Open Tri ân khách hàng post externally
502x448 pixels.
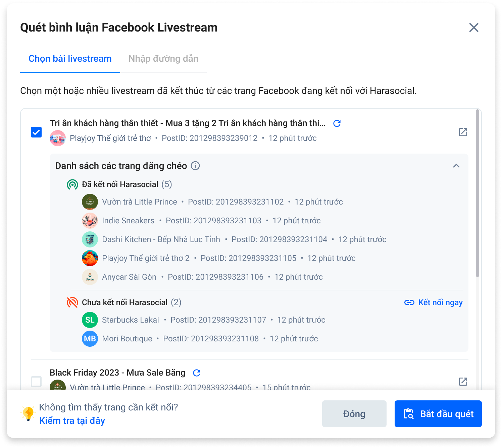(x=463, y=132)
